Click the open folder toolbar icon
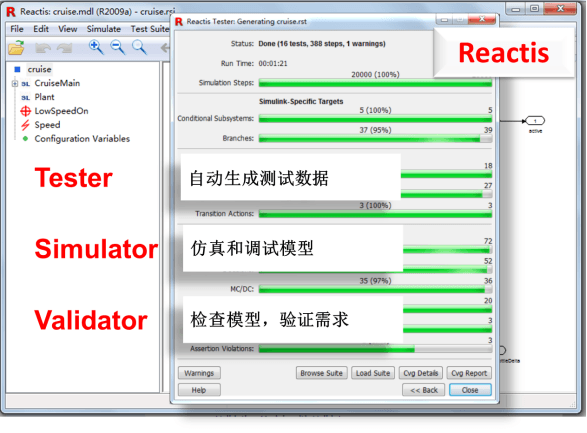 point(16,48)
